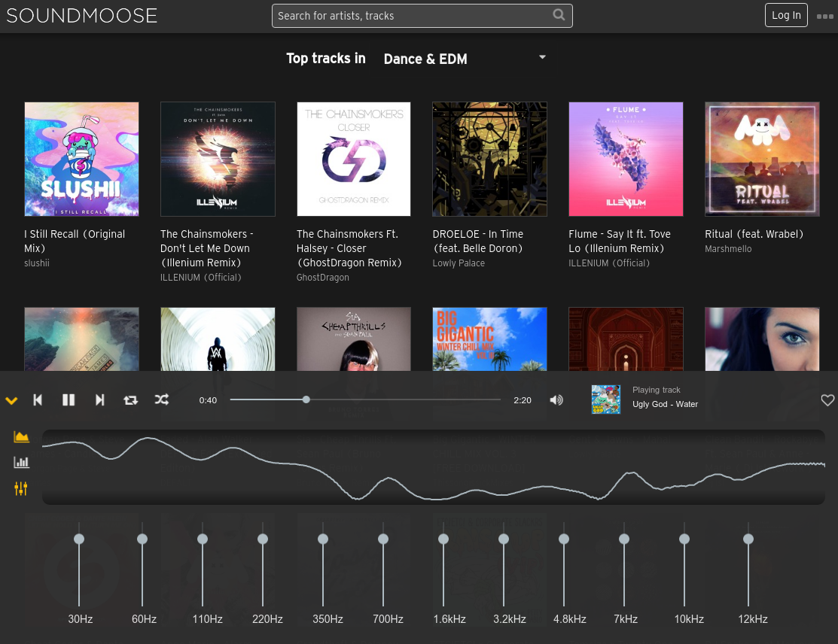Collapse the player panel with the yellow chevron
Viewport: 838px width, 644px height.
[x=11, y=400]
